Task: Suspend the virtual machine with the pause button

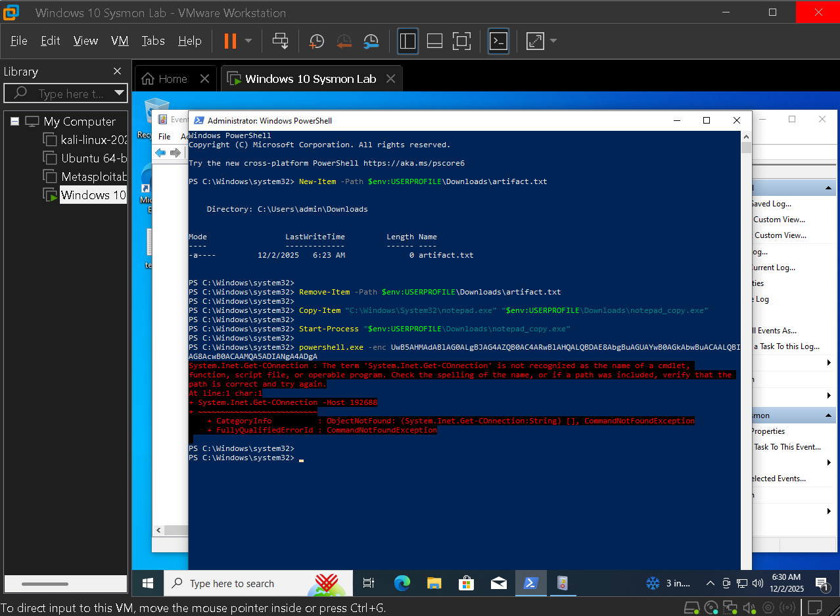Action: pyautogui.click(x=229, y=41)
